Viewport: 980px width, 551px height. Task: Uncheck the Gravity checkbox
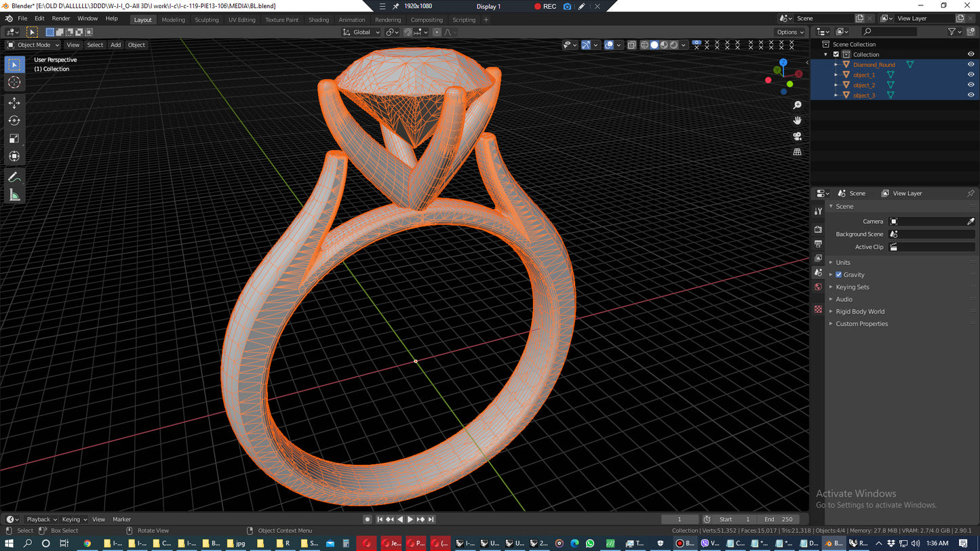pyautogui.click(x=839, y=274)
